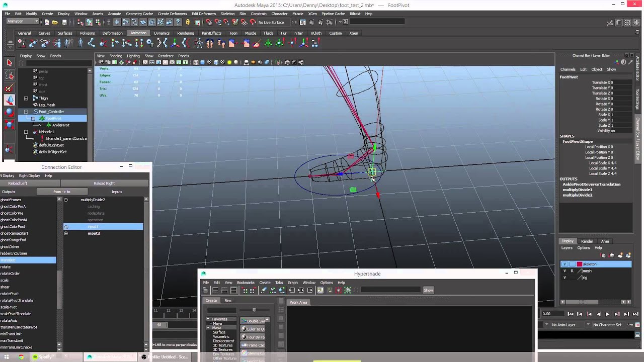The height and width of the screenshot is (362, 644).
Task: Click the Open Scene folder icon
Action: [55, 22]
